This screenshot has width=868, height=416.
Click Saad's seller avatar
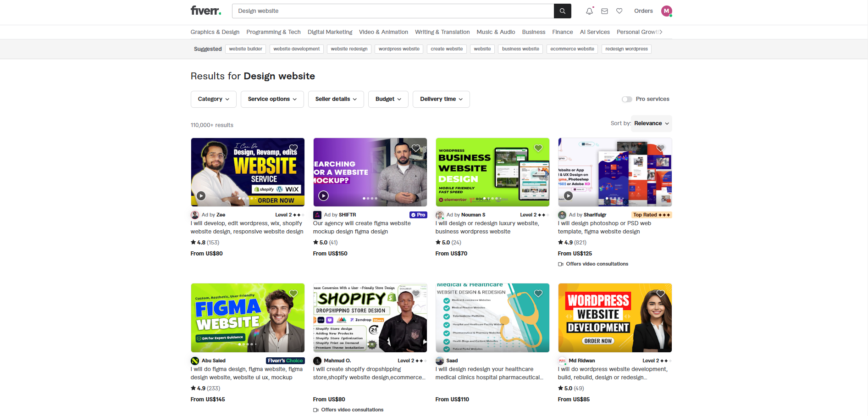point(440,361)
